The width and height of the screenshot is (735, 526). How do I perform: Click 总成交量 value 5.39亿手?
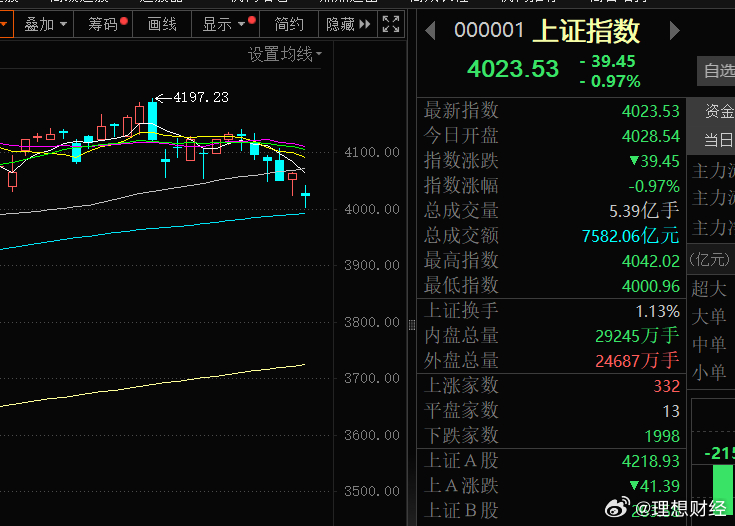coord(644,211)
